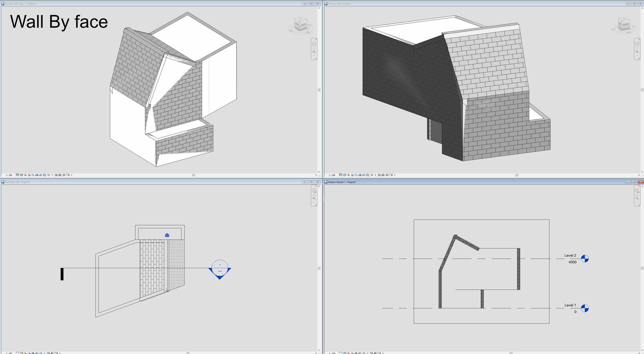Click Zoom Region icon in {3D} view navigation bar
Screen dimensions: 644x354
point(637,52)
